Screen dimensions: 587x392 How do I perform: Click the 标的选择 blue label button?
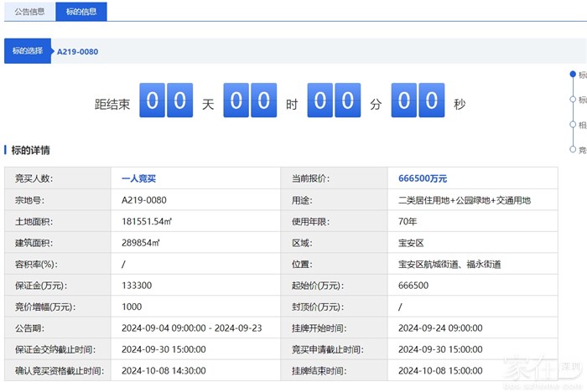click(28, 52)
